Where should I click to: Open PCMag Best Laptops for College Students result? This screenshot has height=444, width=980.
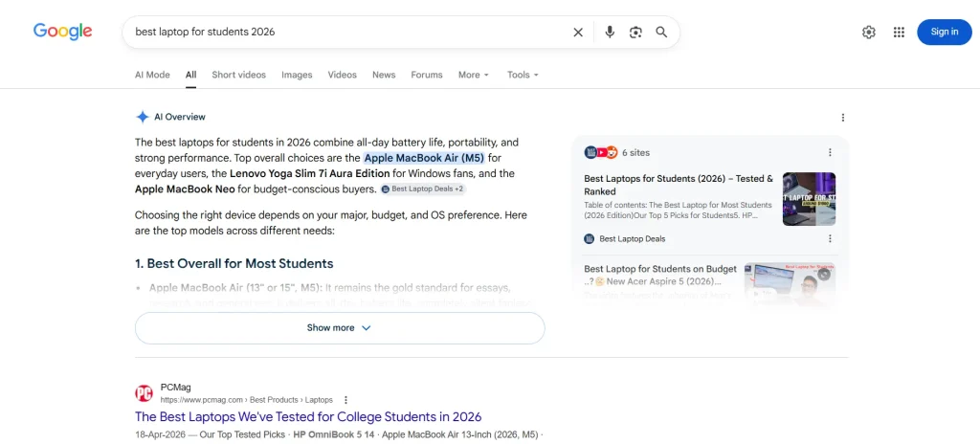coord(308,416)
